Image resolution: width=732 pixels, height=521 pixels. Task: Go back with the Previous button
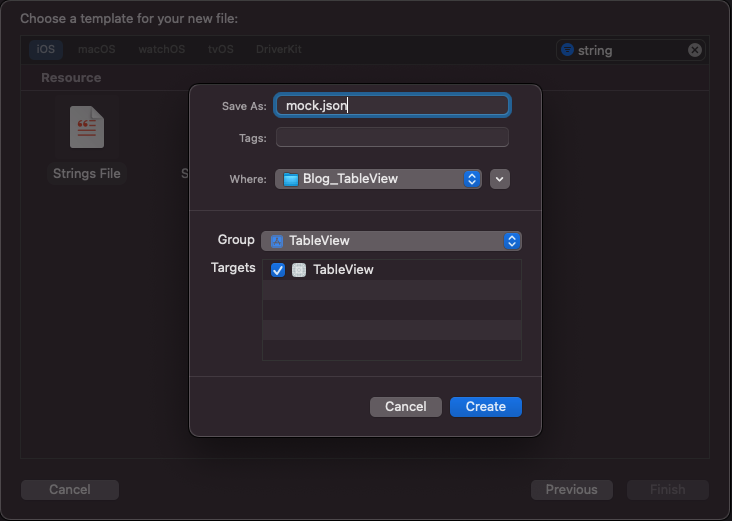coord(571,490)
